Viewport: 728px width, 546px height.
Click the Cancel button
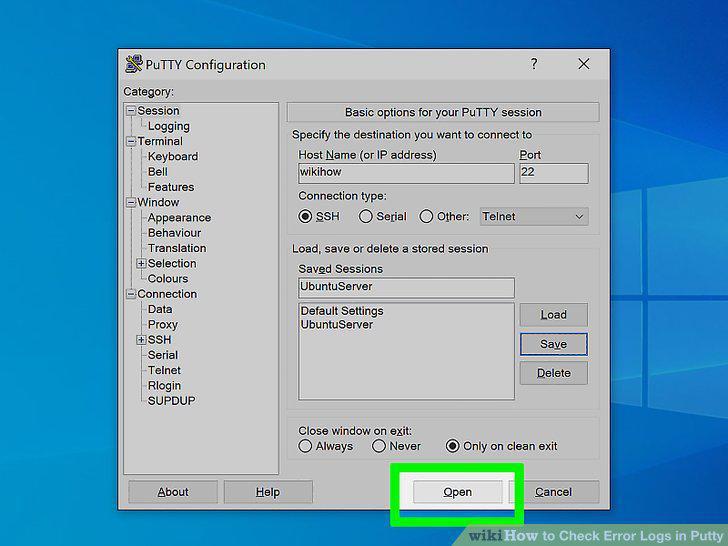[554, 492]
